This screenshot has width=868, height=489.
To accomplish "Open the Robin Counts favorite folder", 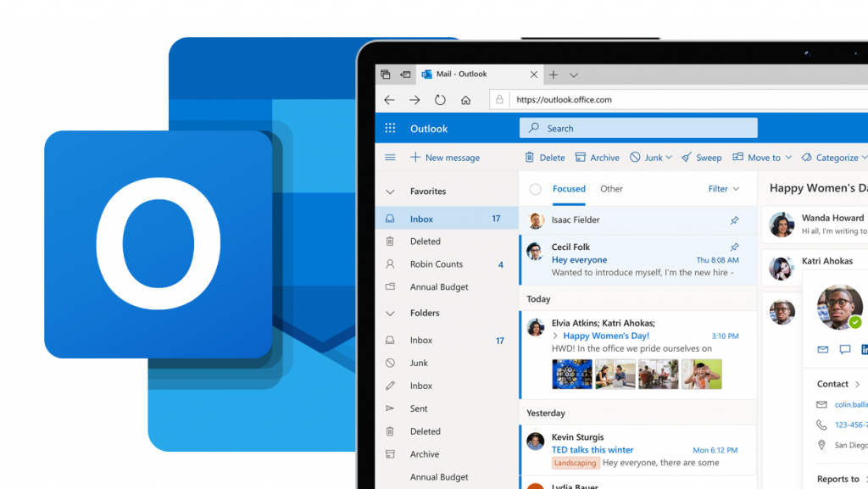I will point(436,264).
